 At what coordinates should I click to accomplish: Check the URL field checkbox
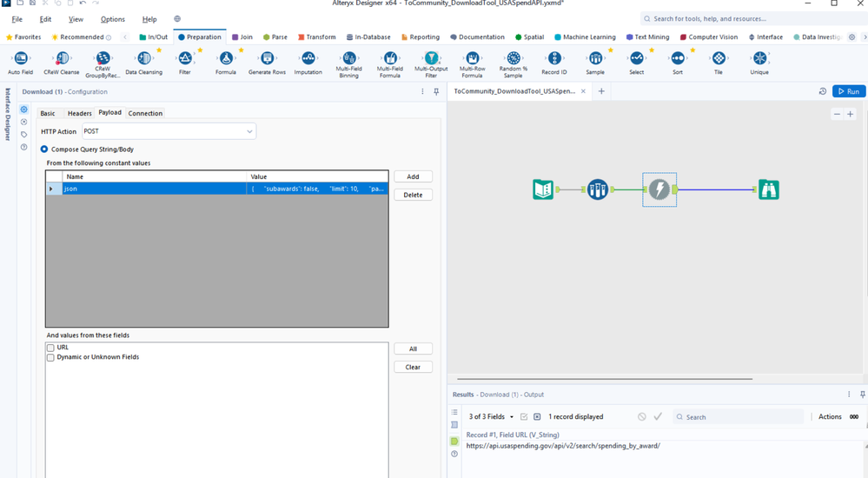point(50,348)
